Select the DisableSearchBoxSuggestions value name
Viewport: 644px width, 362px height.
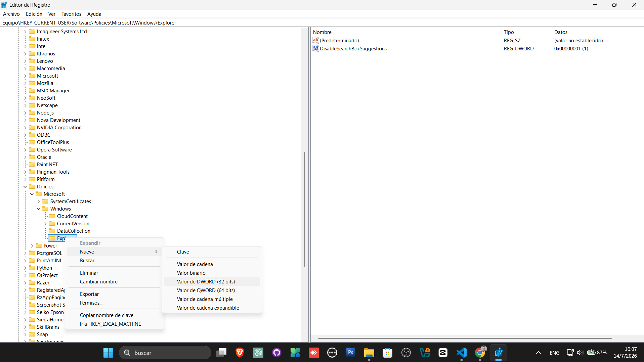[353, 48]
